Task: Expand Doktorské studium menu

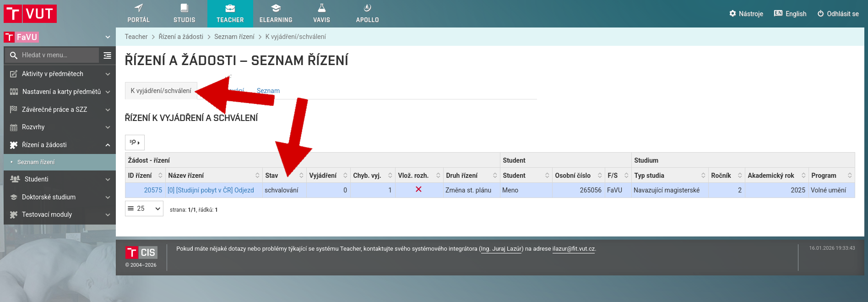Action: [x=60, y=197]
